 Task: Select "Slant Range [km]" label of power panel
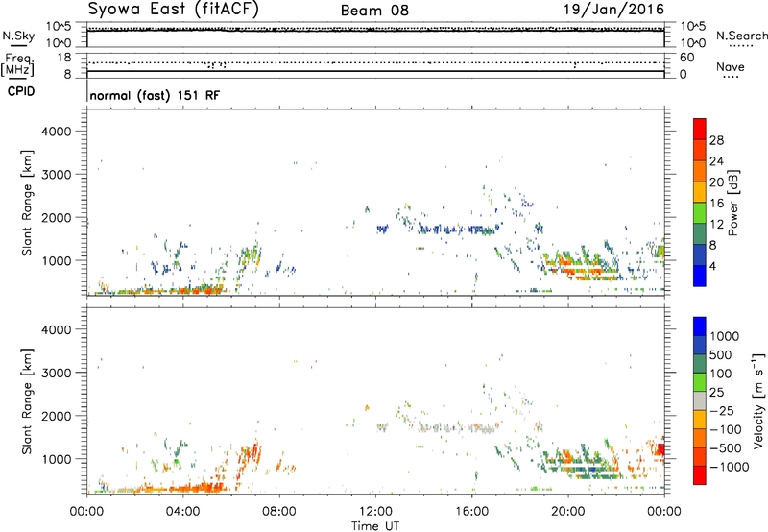pyautogui.click(x=27, y=203)
